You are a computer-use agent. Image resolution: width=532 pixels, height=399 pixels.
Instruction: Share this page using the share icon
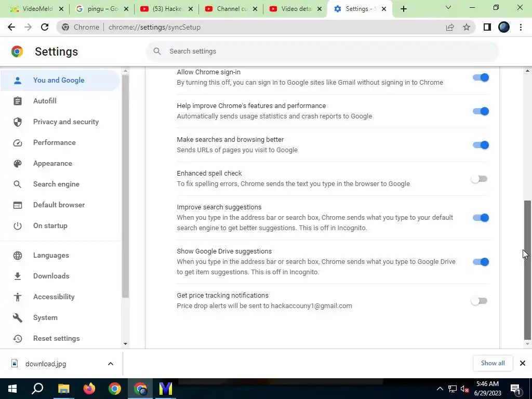click(450, 27)
